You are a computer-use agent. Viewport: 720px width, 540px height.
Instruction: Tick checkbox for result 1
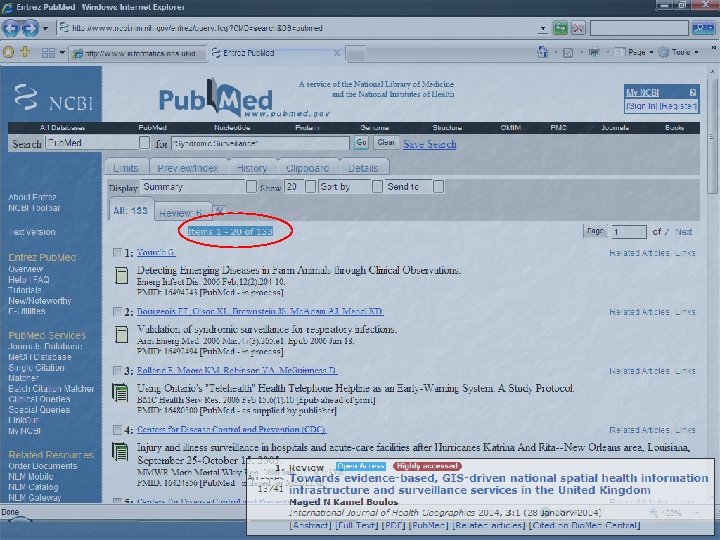(x=118, y=253)
